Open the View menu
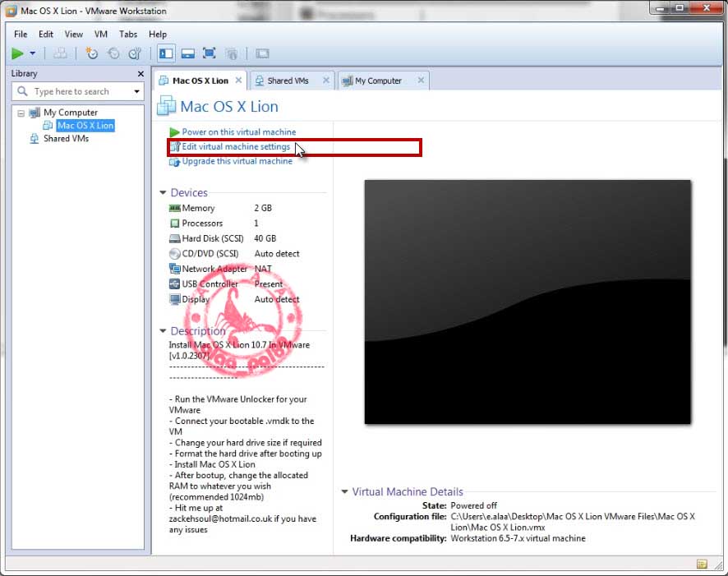The width and height of the screenshot is (728, 576). point(73,35)
